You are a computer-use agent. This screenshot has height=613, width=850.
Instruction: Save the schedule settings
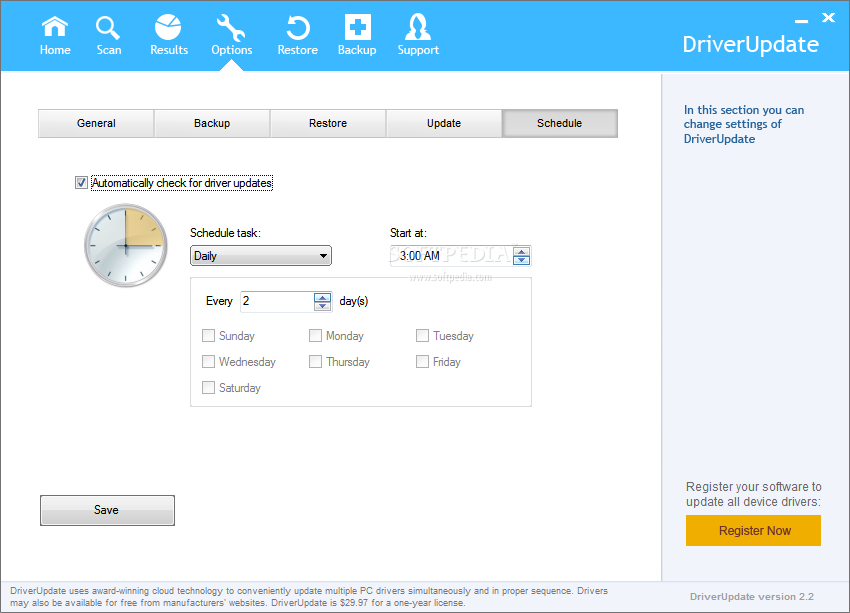pos(107,510)
